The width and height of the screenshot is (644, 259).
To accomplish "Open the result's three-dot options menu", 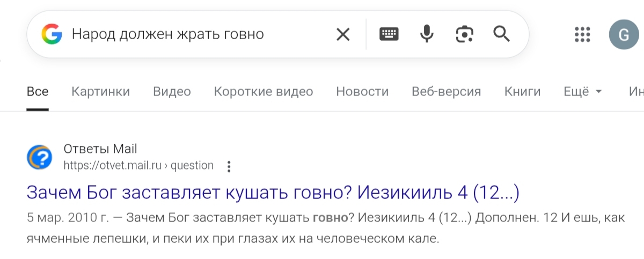I will click(229, 166).
